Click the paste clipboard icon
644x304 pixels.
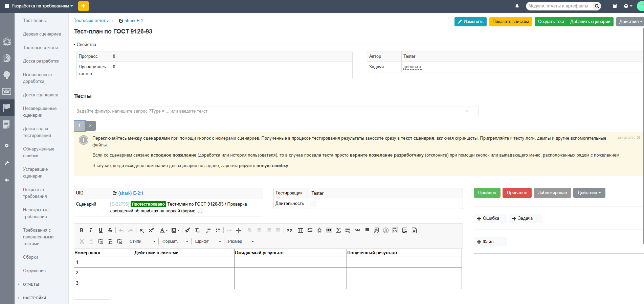pos(101,241)
